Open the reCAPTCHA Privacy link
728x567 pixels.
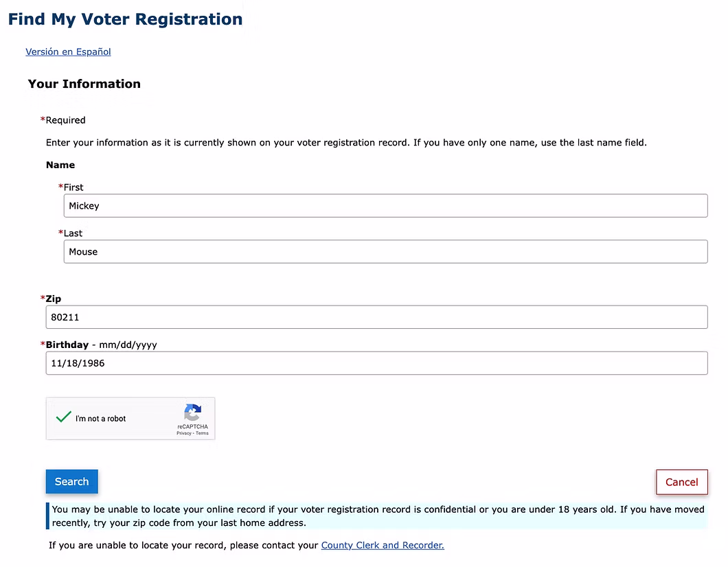click(x=183, y=432)
